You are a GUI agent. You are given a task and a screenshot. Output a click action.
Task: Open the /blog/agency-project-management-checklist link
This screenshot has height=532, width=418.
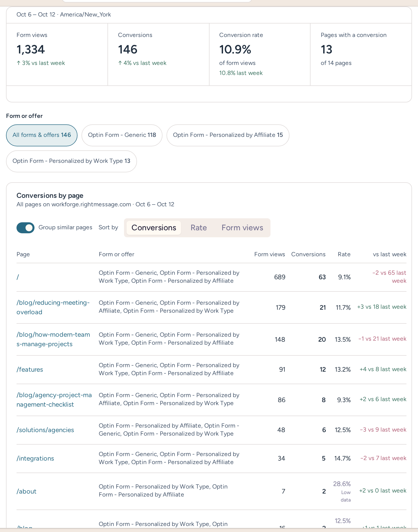[x=54, y=400]
